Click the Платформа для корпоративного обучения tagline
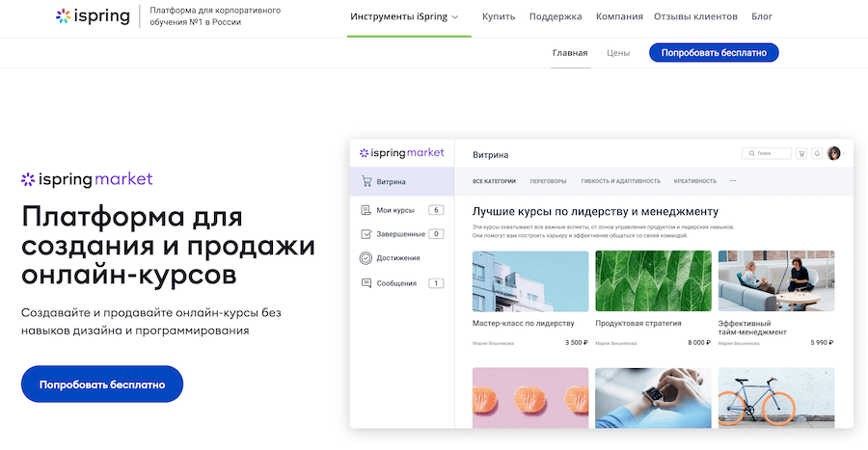Viewport: 868px width, 450px height. coord(215,16)
